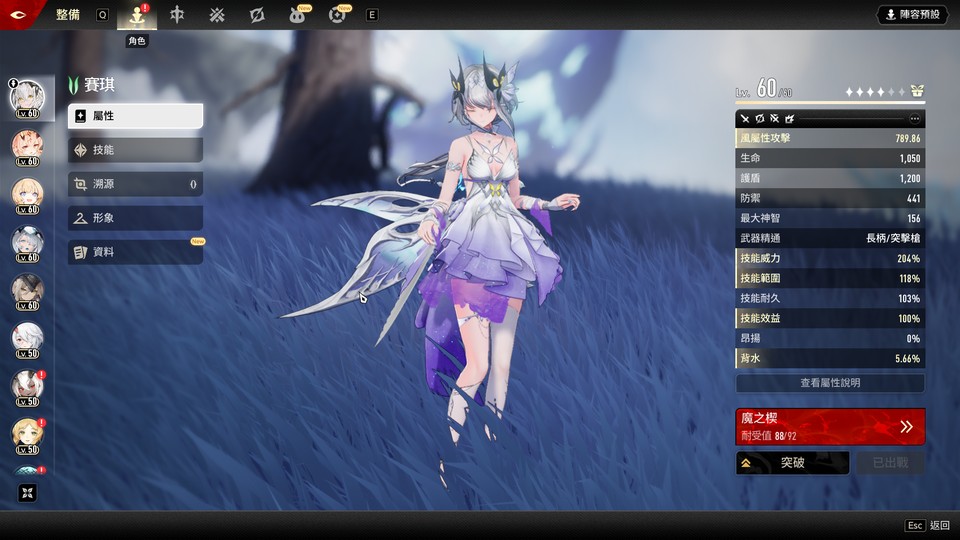Click Esc 返回 to go back

click(927, 525)
